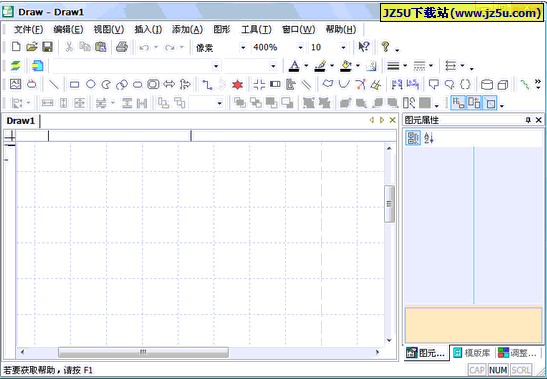This screenshot has width=547, height=379.
Task: Switch properties to categorized view
Action: 413,138
